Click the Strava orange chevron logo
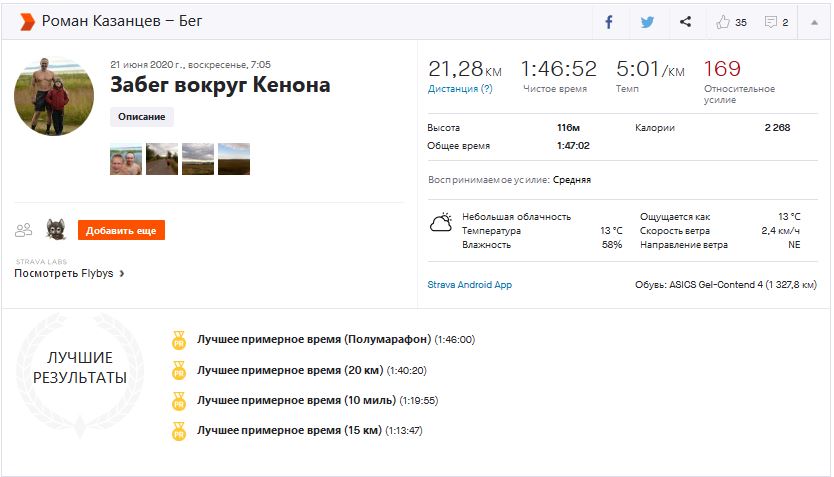 click(x=26, y=21)
